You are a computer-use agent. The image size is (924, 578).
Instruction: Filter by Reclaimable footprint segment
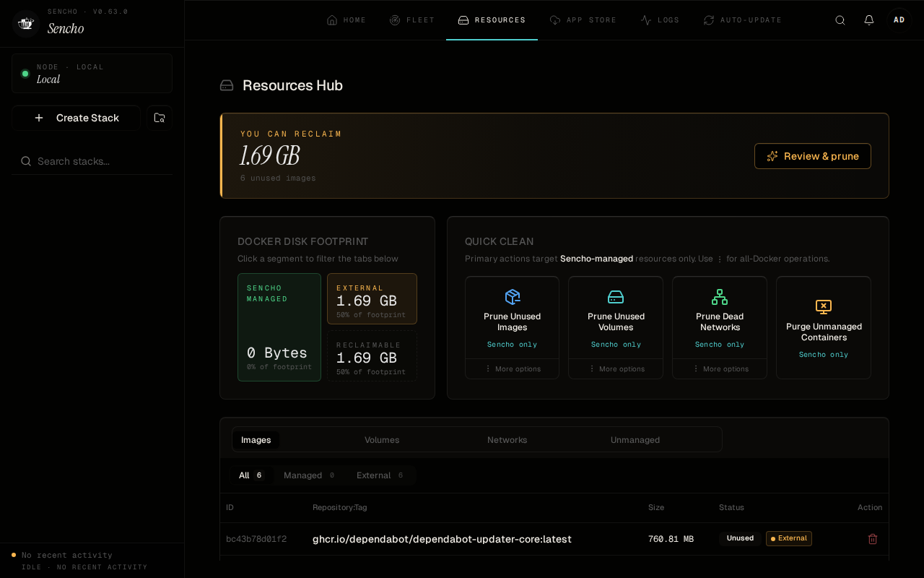pos(372,355)
